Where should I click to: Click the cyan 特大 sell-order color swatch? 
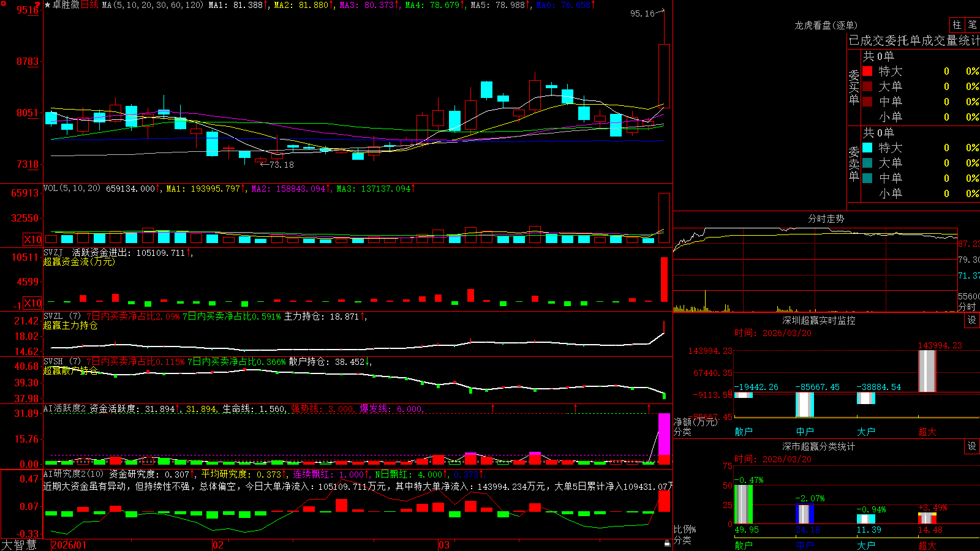click(x=867, y=148)
